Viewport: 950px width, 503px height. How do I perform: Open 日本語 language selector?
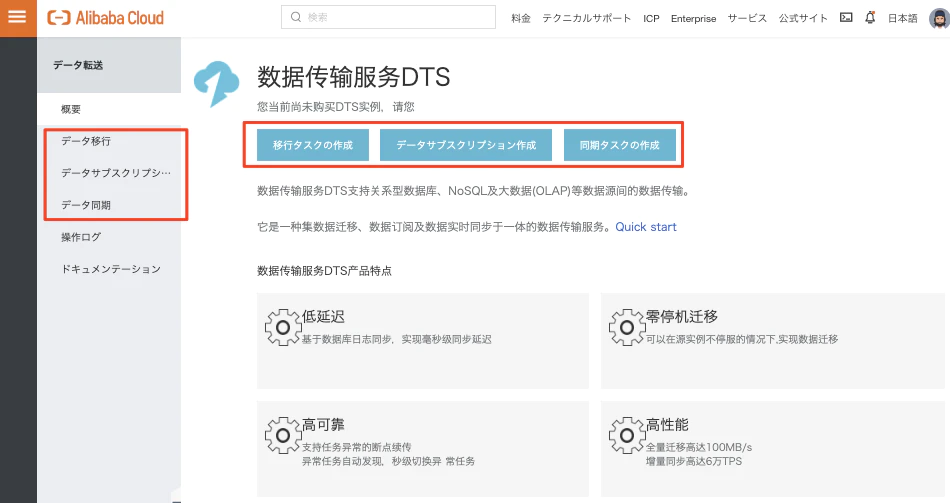(903, 18)
